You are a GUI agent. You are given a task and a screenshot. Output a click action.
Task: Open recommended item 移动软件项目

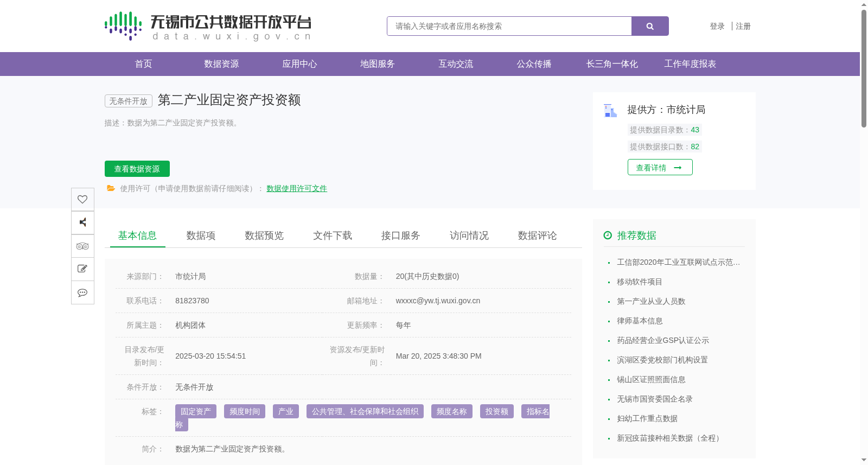point(640,282)
